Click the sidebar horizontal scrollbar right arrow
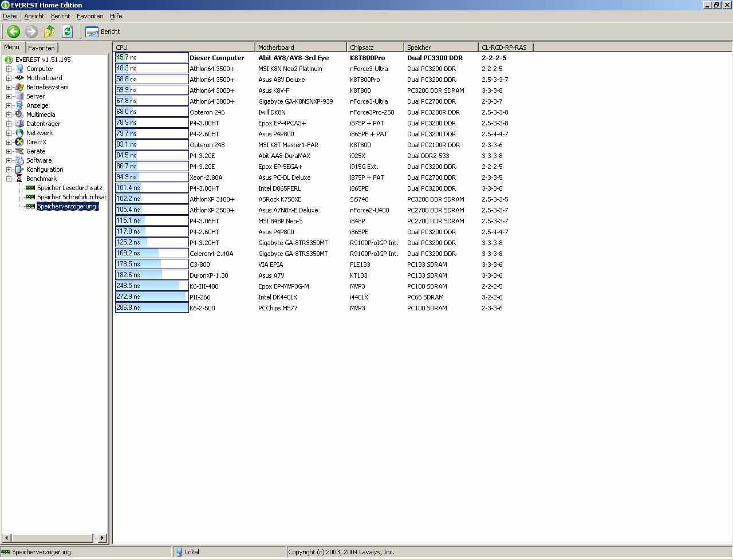This screenshot has width=733, height=560. (x=102, y=538)
